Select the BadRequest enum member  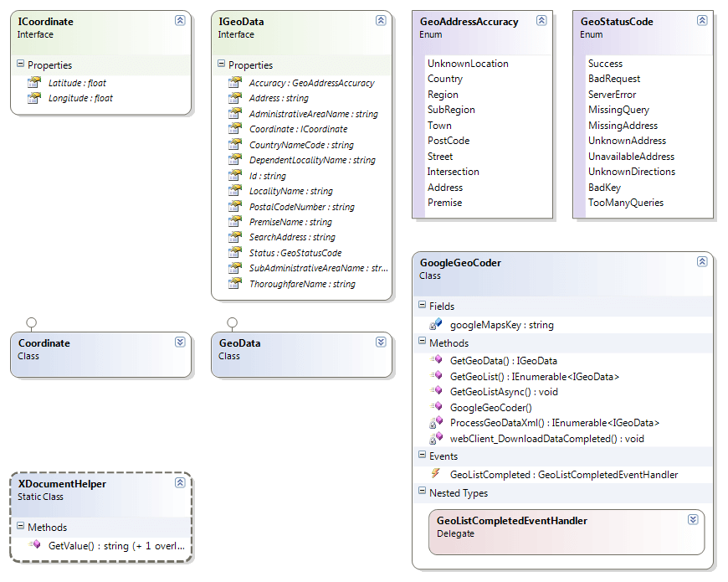coord(614,79)
